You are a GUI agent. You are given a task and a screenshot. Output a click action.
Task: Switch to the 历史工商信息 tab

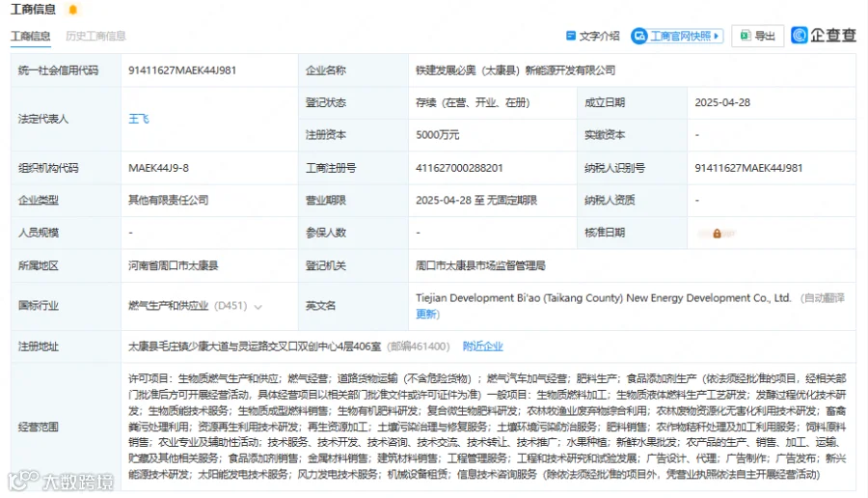pos(95,36)
